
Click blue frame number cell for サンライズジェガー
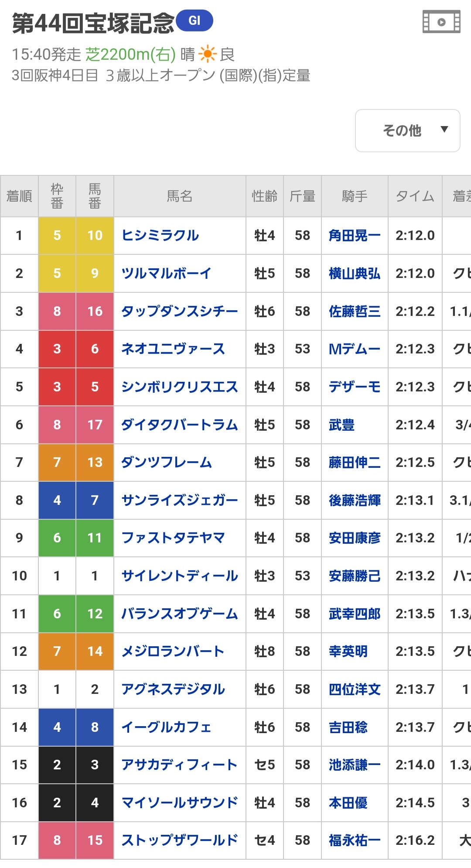click(x=57, y=500)
